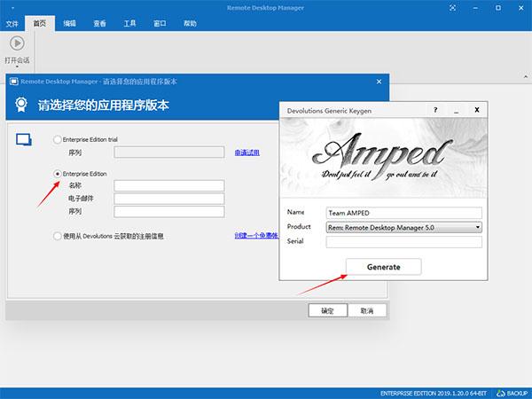Open the 帮助 ribbon tab

pyautogui.click(x=190, y=23)
